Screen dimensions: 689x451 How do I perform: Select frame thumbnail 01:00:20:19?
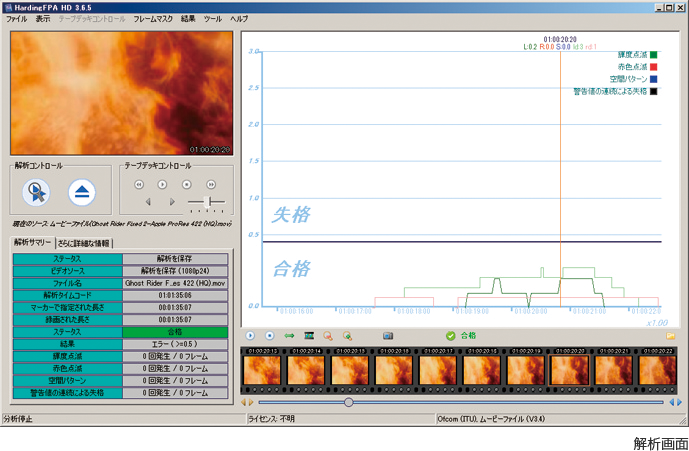(x=526, y=371)
